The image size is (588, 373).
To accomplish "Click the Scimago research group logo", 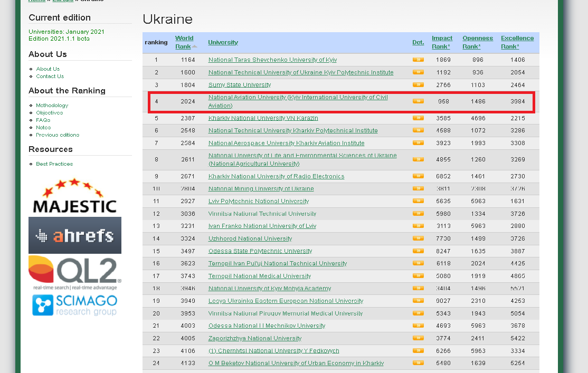I will point(74,305).
